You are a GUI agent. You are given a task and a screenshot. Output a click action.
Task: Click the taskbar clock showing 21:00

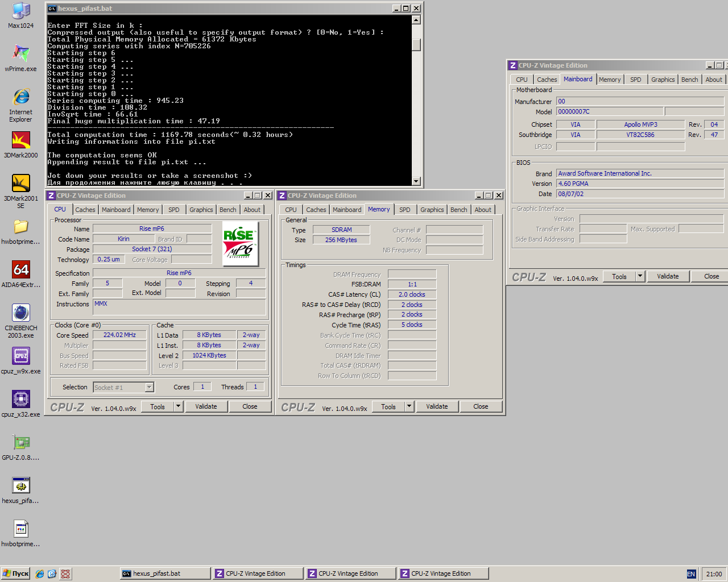(714, 574)
